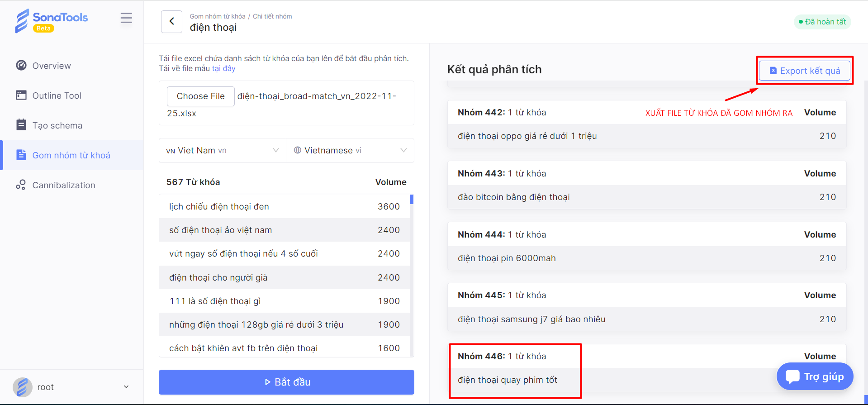Click the Đã hoàn tất status badge
The image size is (868, 405).
point(822,22)
